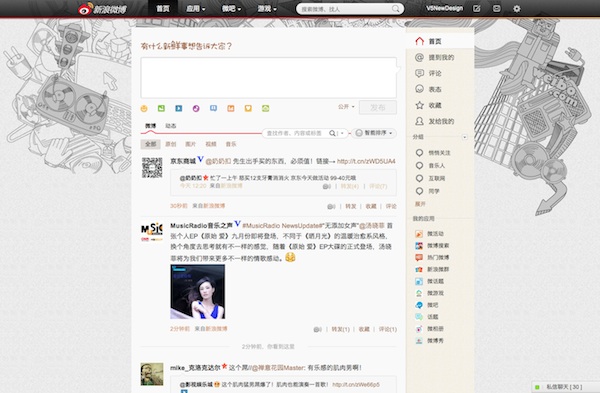The image size is (600, 393).
Task: Open the messages envelope icon in top bar
Action: pyautogui.click(x=496, y=8)
